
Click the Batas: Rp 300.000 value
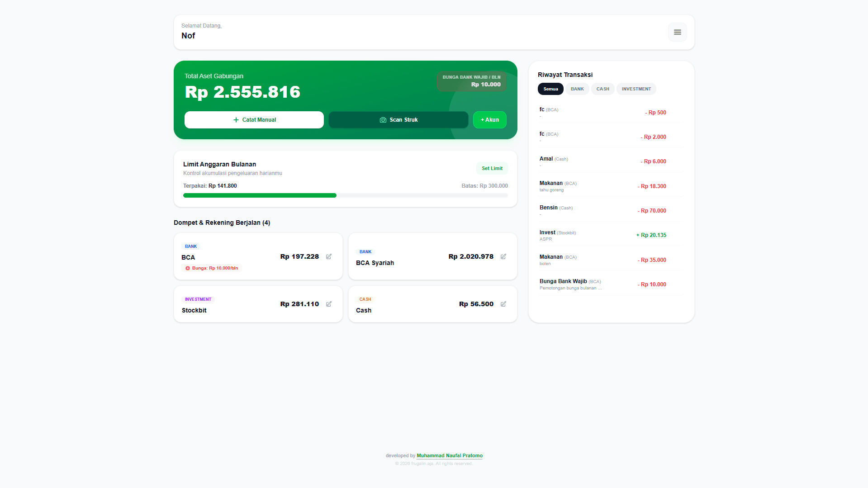click(484, 186)
